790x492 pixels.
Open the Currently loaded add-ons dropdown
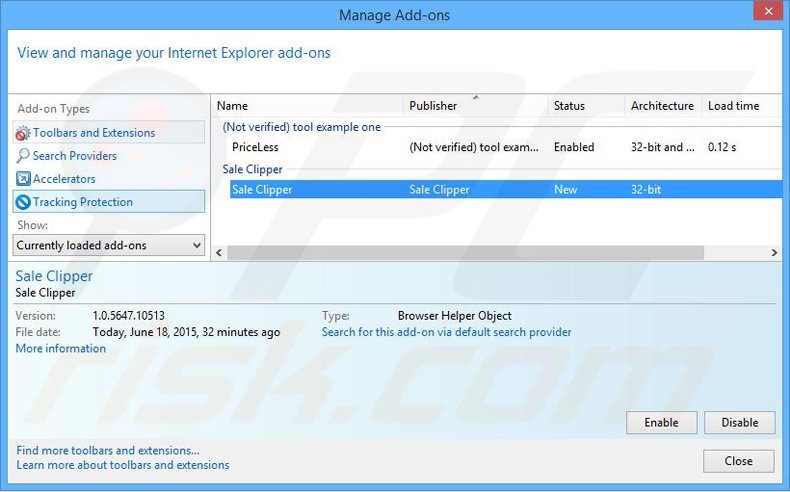[x=109, y=245]
